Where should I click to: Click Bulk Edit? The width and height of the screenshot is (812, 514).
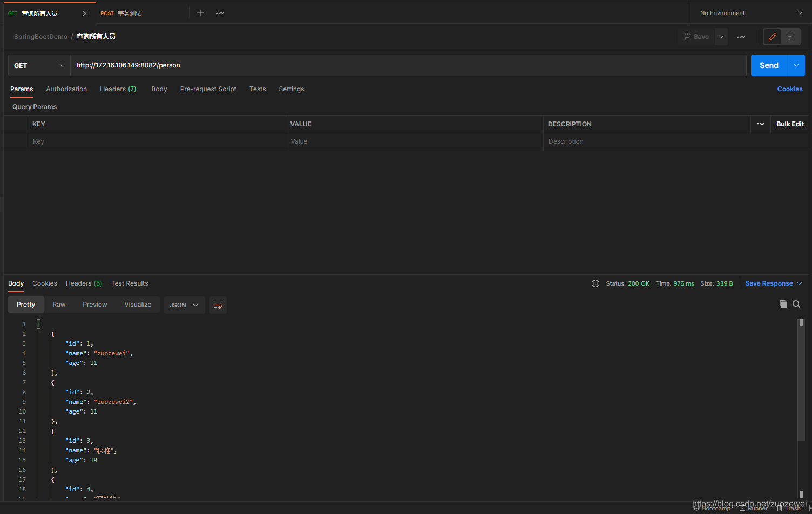(x=790, y=124)
